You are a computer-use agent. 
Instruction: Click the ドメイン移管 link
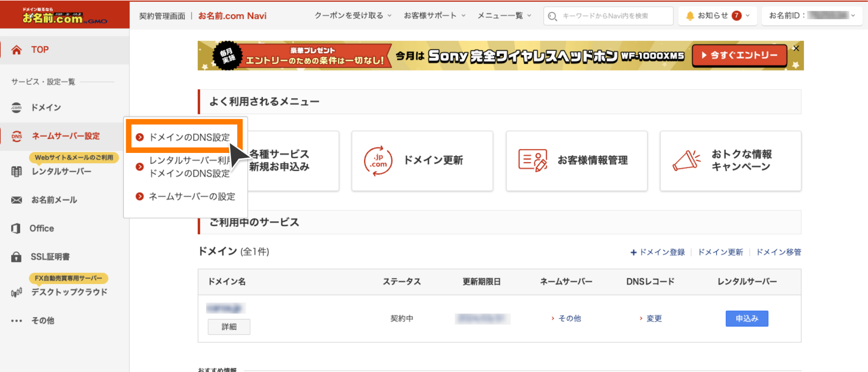(x=779, y=252)
